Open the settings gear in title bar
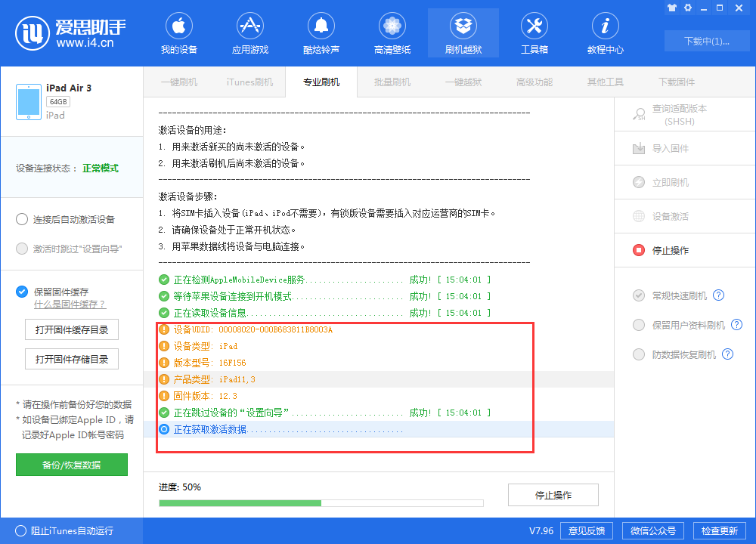Screen dimensions: 756x544 (x=686, y=8)
